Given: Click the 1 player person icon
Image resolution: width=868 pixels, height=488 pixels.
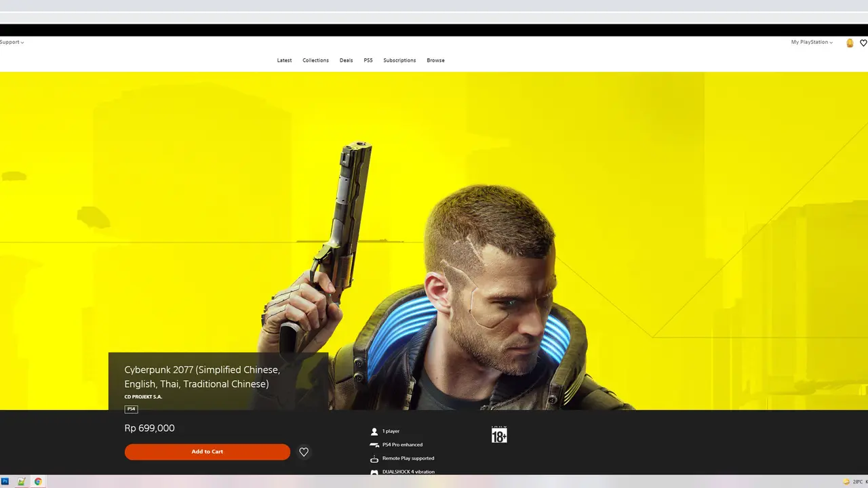Looking at the screenshot, I should (x=374, y=431).
